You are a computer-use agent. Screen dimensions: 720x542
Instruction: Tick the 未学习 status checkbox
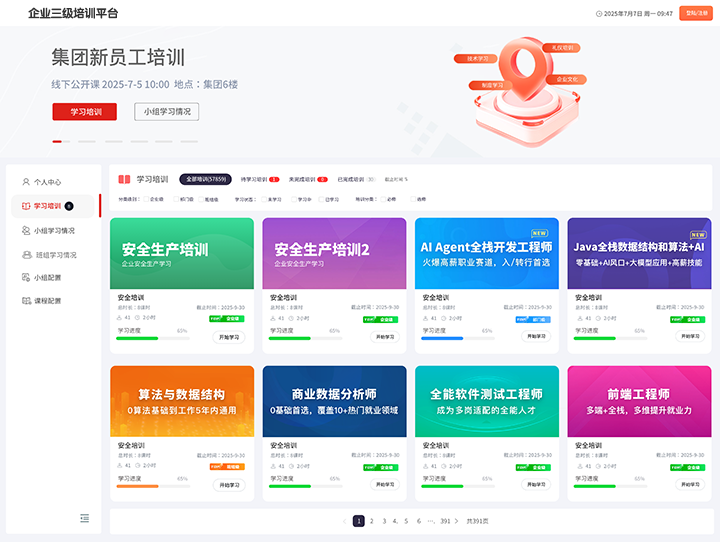click(x=264, y=199)
